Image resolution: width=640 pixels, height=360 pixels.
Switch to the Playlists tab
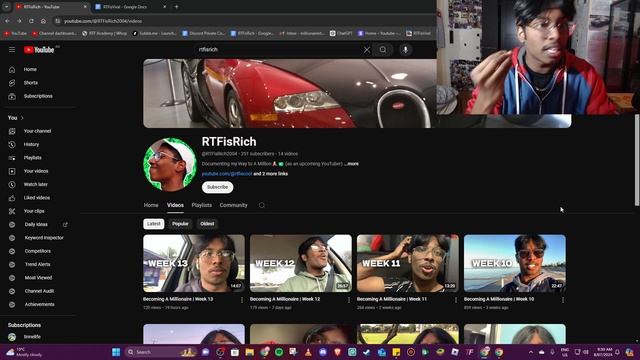[202, 205]
